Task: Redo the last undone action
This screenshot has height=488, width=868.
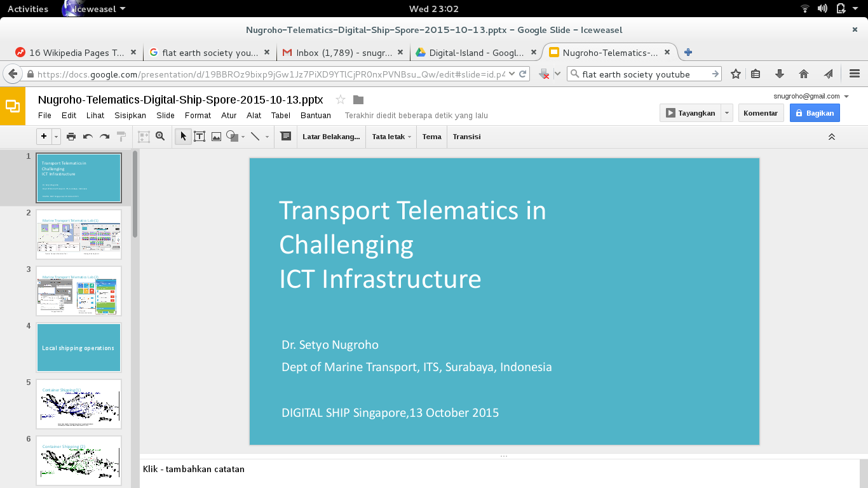Action: (104, 137)
